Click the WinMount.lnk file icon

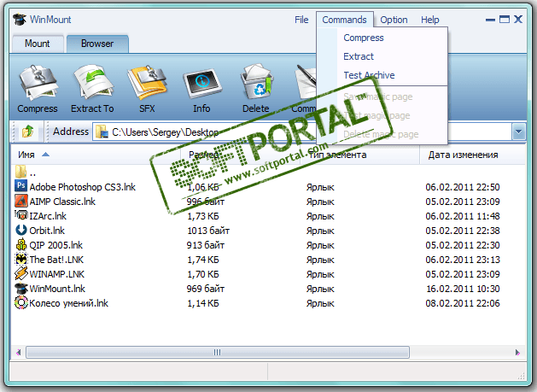[x=20, y=288]
